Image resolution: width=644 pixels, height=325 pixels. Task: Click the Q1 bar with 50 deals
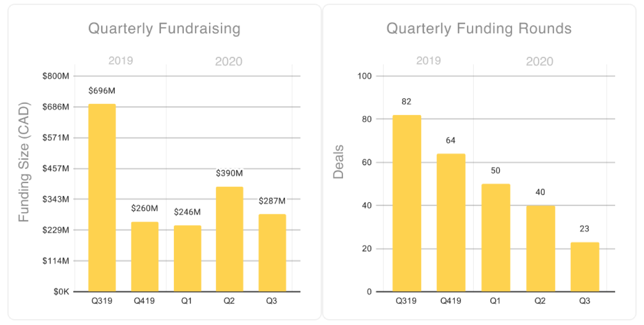[495, 238]
